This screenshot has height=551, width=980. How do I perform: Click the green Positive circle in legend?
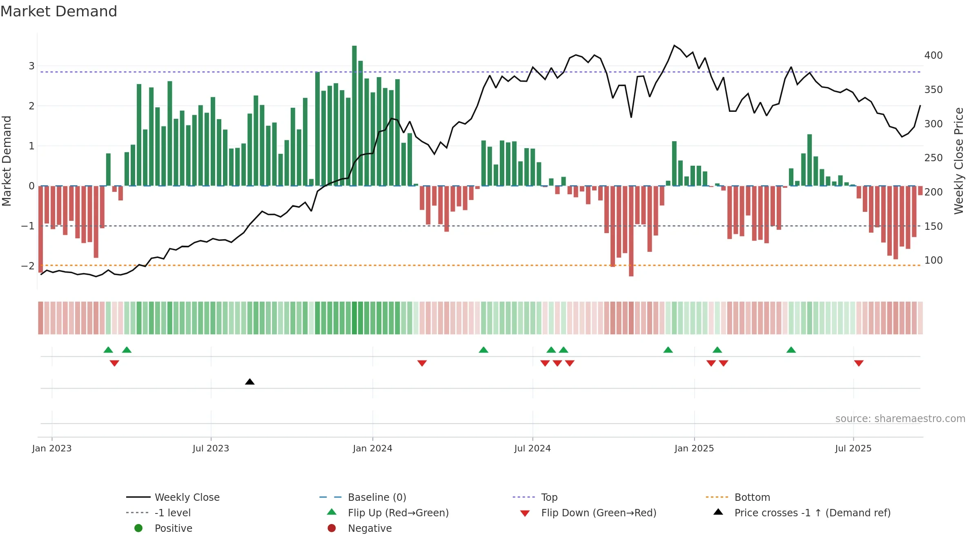138,528
